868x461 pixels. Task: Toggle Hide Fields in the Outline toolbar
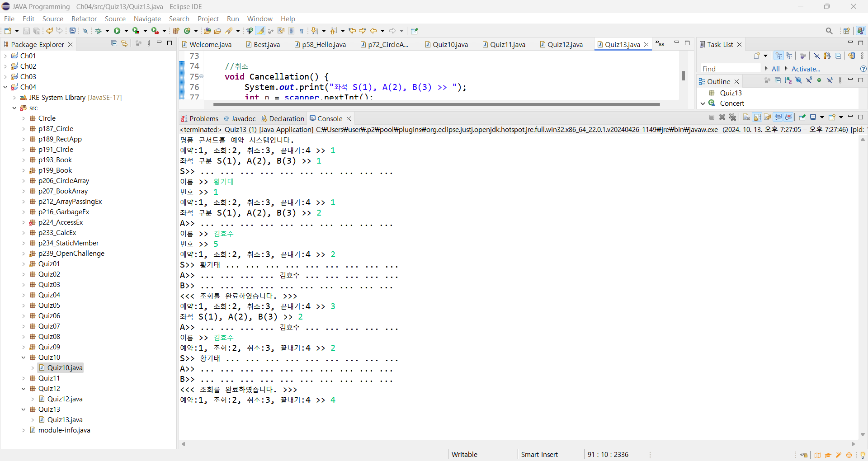(x=798, y=80)
